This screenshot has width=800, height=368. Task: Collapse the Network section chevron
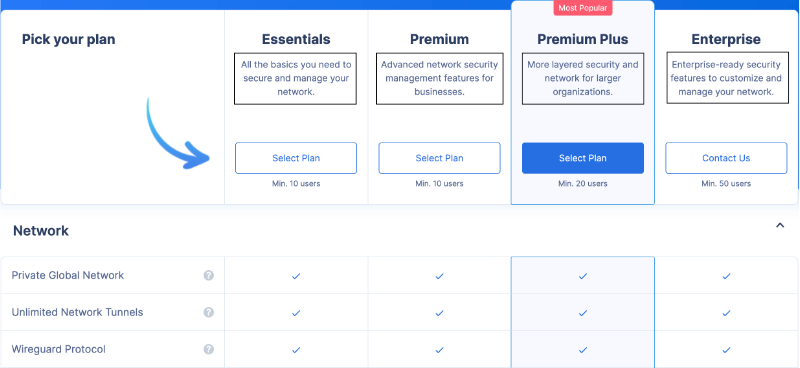780,225
